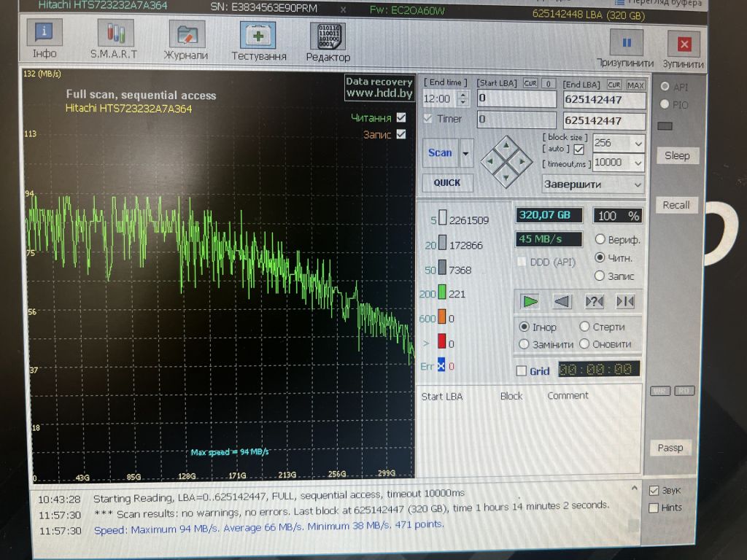Screen dimensions: 747x560
Task: Select the Вериф. verify radio button
Action: tap(600, 239)
